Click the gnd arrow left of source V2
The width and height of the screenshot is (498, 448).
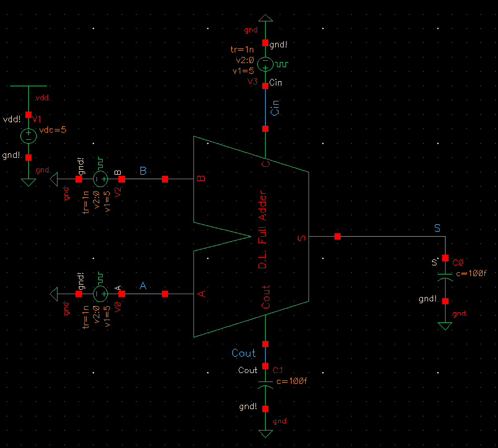pyautogui.click(x=54, y=179)
